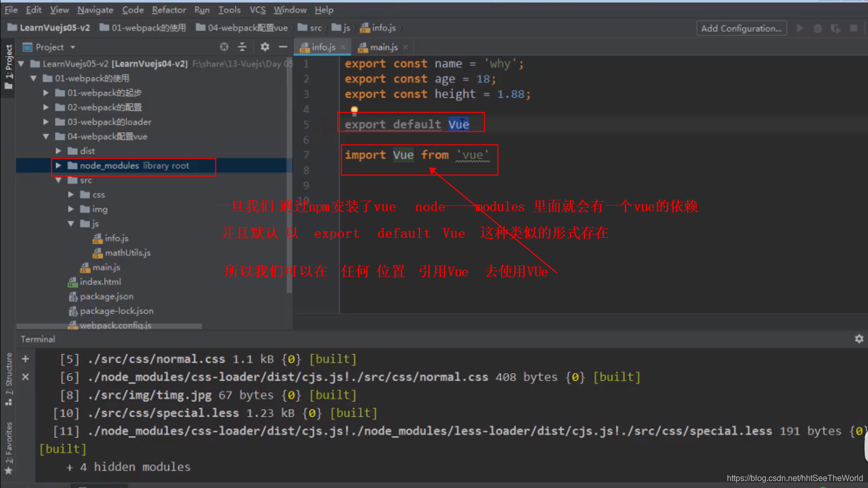Viewport: 868px width, 488px height.
Task: Click the quick-fix lightbulb icon in editor
Action: click(354, 110)
